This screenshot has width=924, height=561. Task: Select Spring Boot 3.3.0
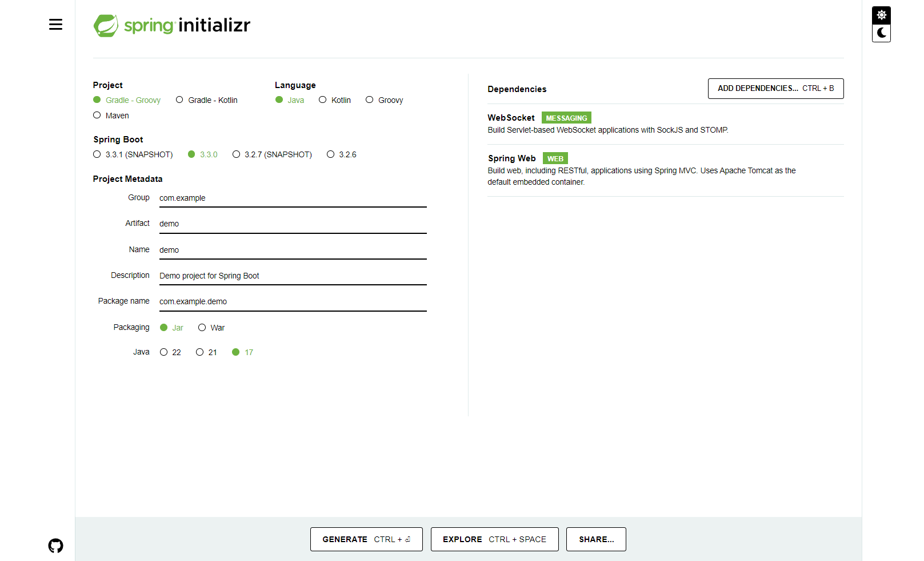(x=203, y=154)
